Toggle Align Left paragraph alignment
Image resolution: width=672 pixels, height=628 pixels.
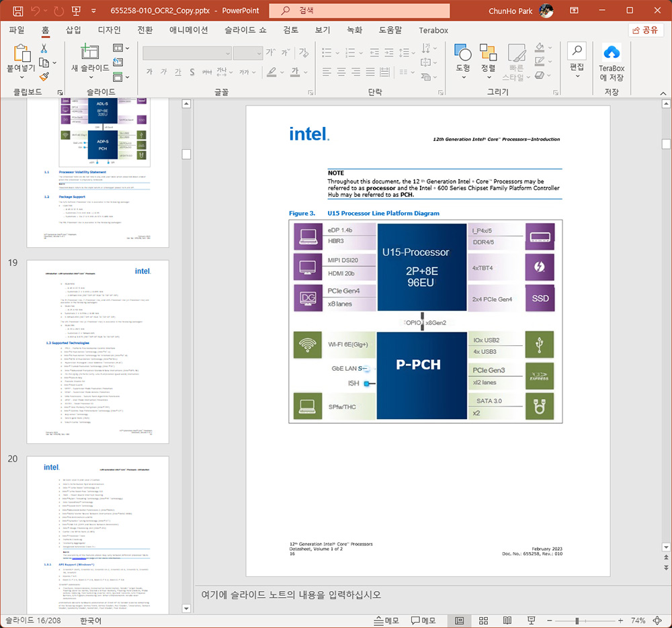[x=327, y=72]
